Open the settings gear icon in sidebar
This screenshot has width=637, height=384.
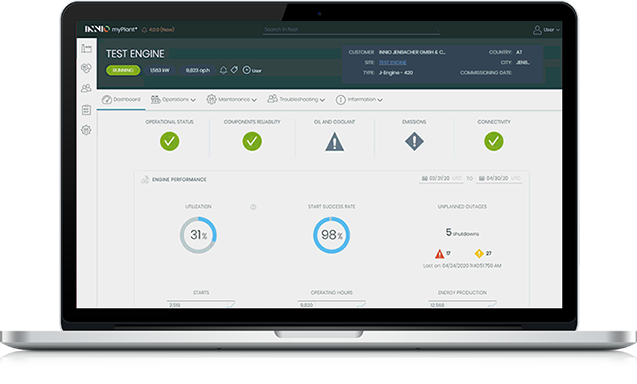point(86,130)
